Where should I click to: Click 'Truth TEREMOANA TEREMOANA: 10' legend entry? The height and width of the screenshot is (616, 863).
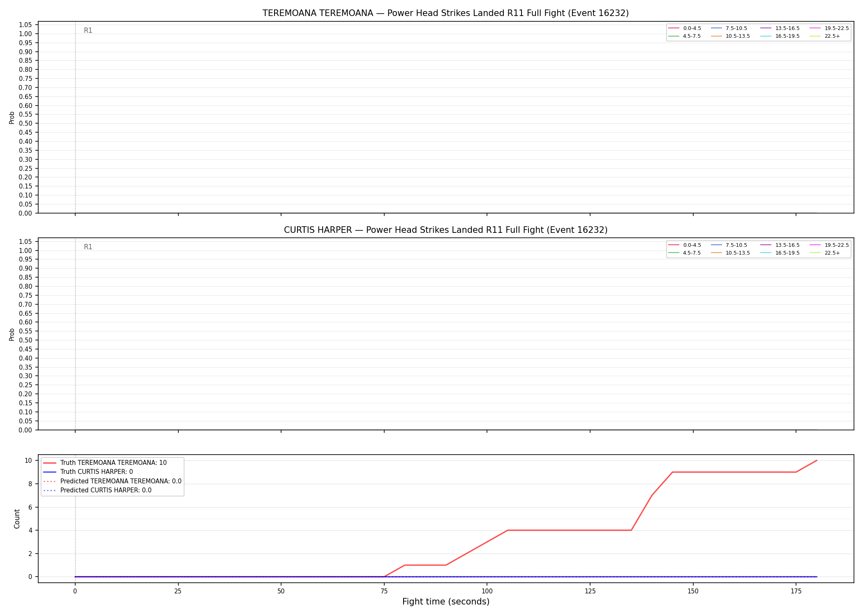105,463
